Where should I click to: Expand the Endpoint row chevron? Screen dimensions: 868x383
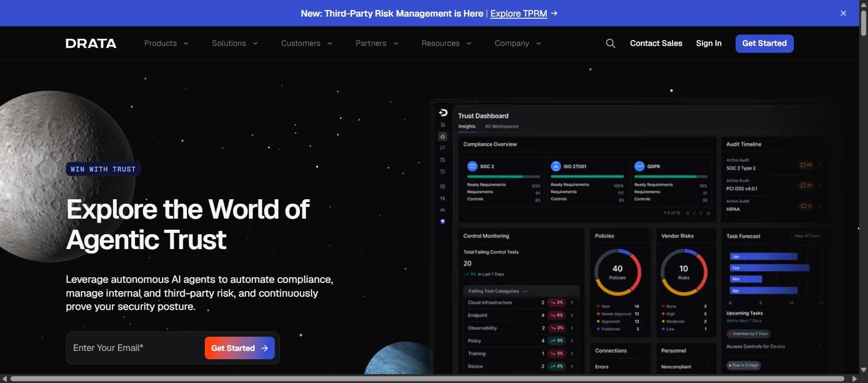click(572, 315)
